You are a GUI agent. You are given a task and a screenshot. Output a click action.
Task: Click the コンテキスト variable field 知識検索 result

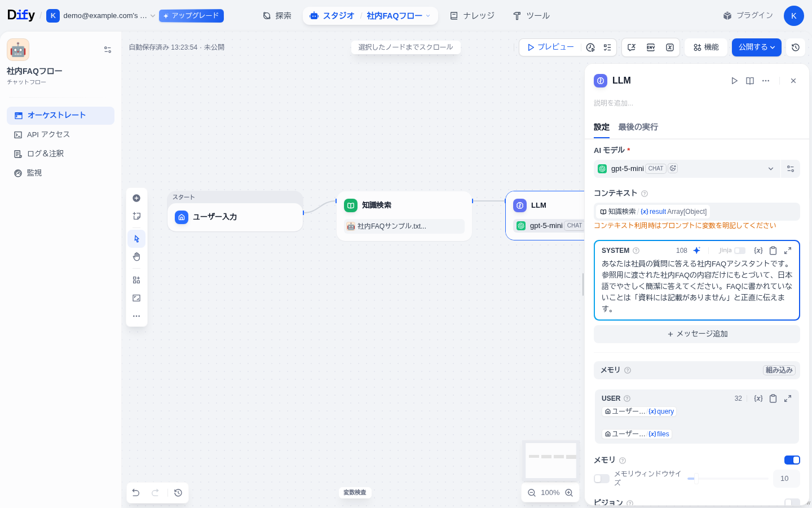[697, 212]
